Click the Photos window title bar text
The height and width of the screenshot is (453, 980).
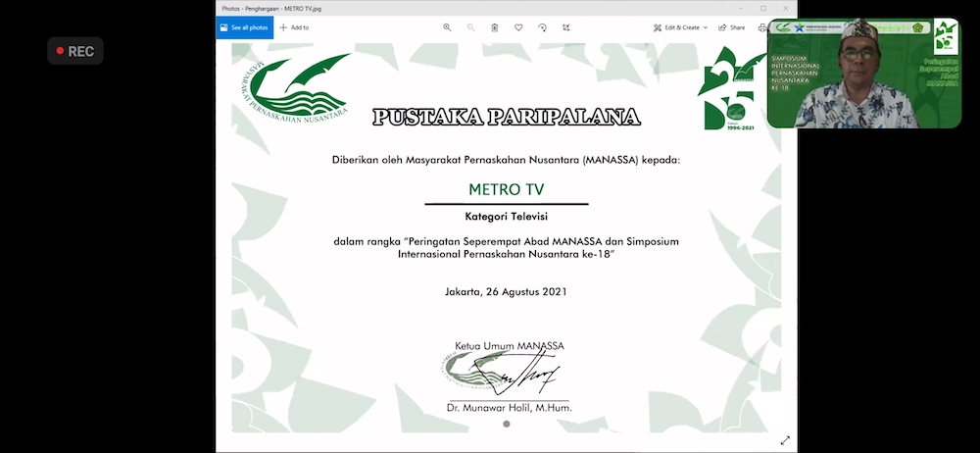pos(271,9)
